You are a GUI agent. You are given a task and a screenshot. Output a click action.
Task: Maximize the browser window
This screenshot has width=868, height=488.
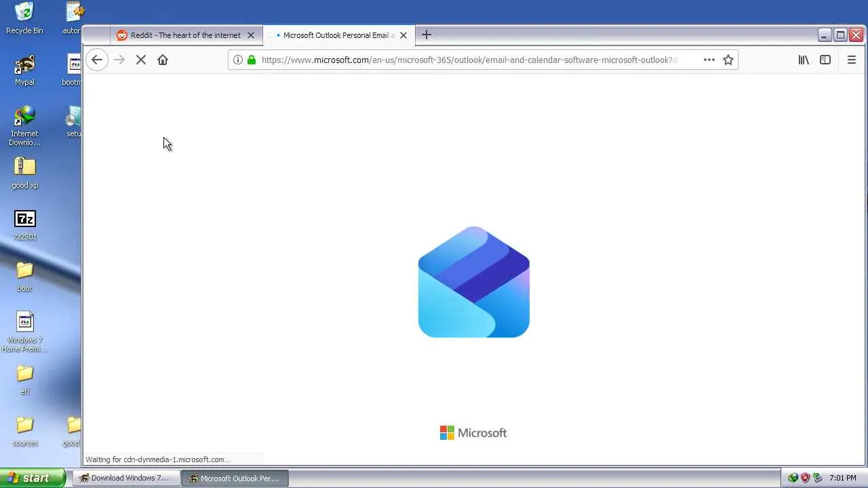tap(840, 35)
